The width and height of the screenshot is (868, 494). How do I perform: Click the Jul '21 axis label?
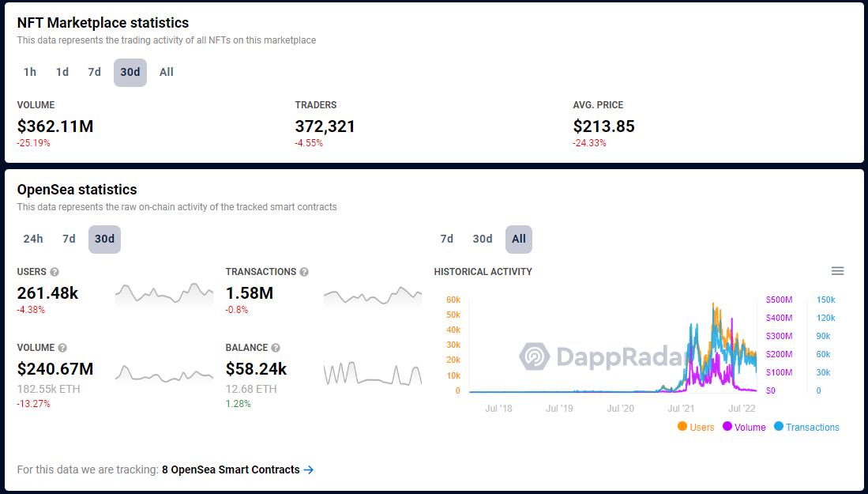pyautogui.click(x=681, y=409)
